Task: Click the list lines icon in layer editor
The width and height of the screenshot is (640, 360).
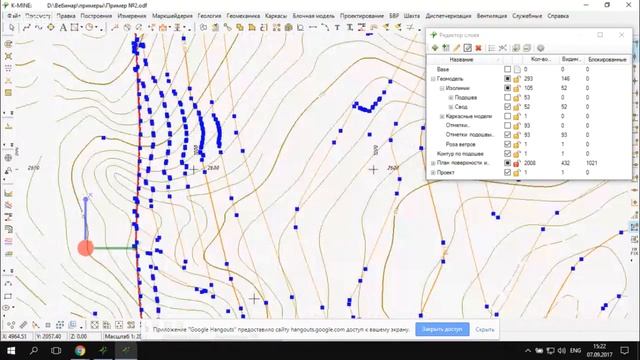Action: [x=492, y=48]
